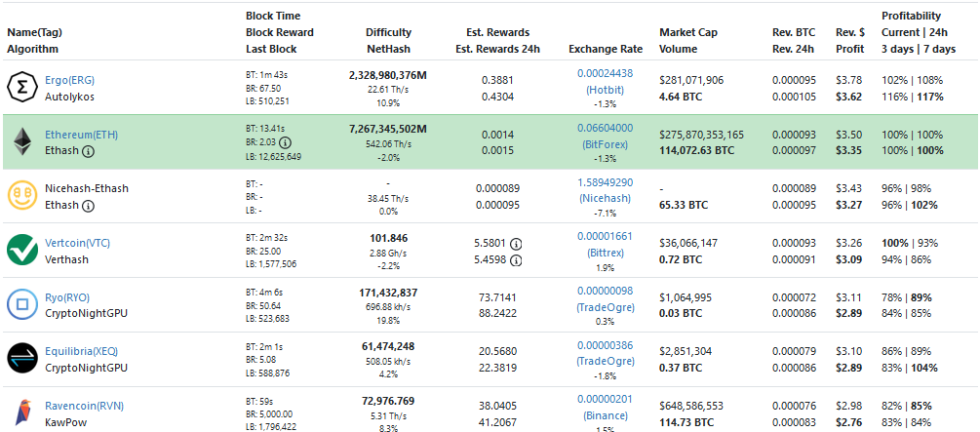Click info icon beside Nicehash-Ethash algorithm
This screenshot has height=432, width=980.
tap(89, 206)
